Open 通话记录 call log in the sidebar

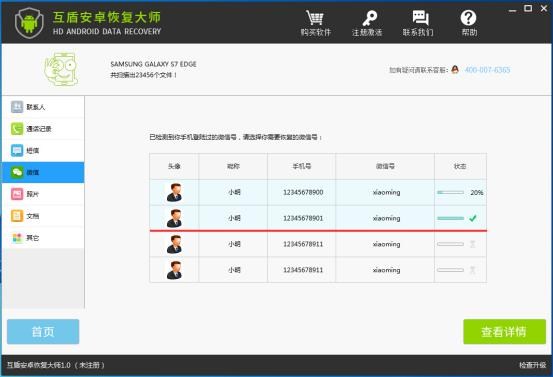43,129
